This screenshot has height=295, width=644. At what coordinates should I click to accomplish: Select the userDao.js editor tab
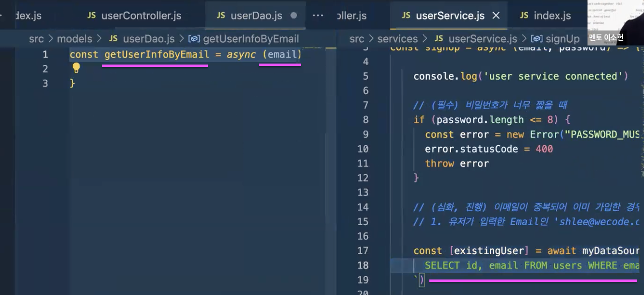[256, 16]
